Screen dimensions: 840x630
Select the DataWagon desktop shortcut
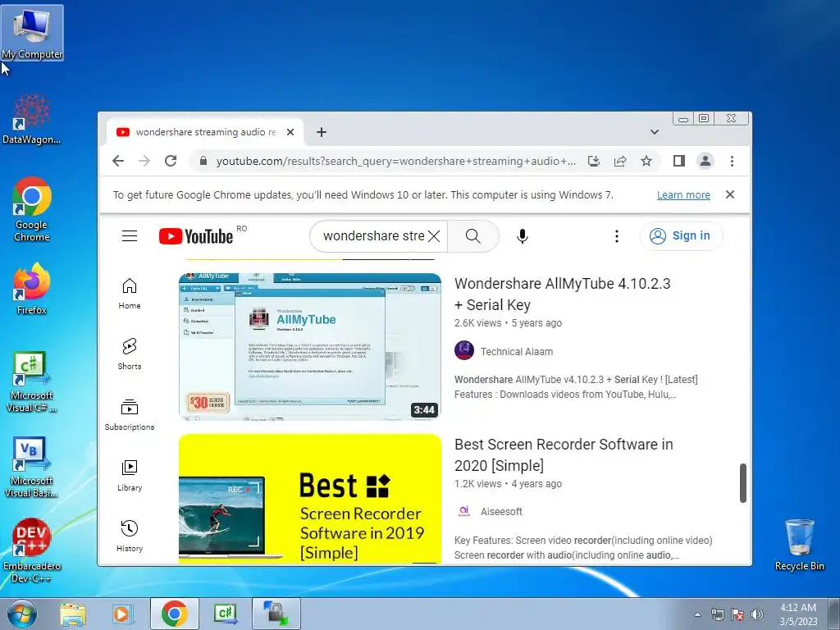pos(32,119)
